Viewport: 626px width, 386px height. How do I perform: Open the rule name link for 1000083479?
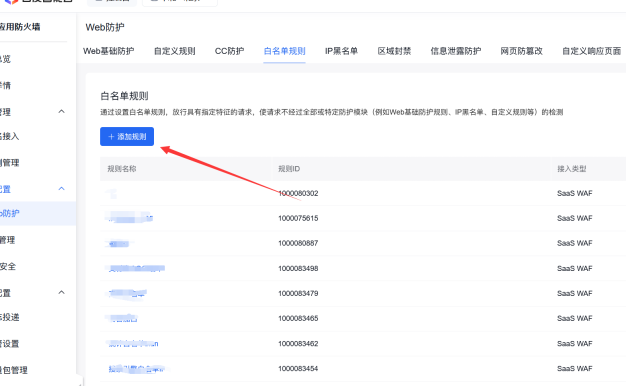point(127,293)
